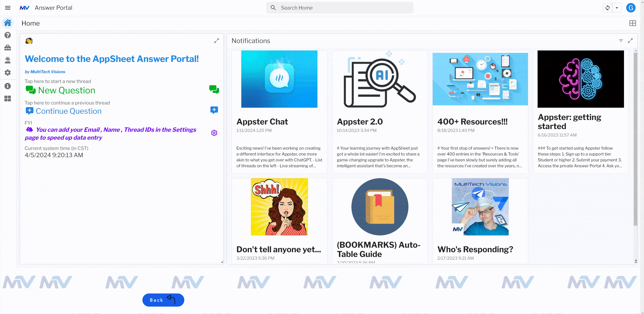Click the sync refresh icon
Viewport: 644px width, 314px height.
click(x=608, y=8)
